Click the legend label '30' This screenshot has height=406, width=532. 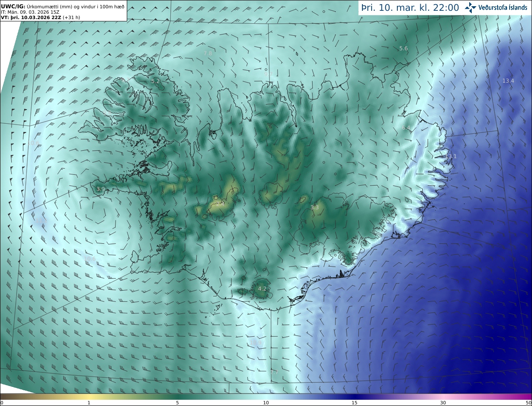443,403
